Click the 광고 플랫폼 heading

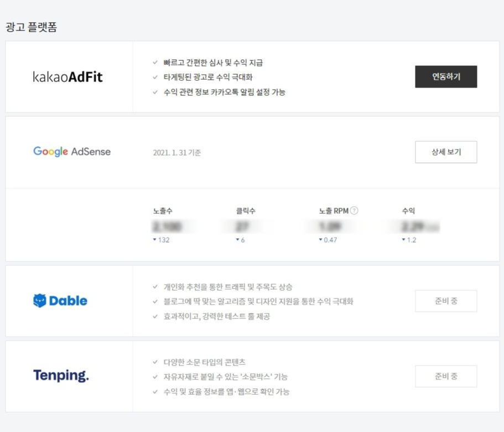pyautogui.click(x=31, y=27)
